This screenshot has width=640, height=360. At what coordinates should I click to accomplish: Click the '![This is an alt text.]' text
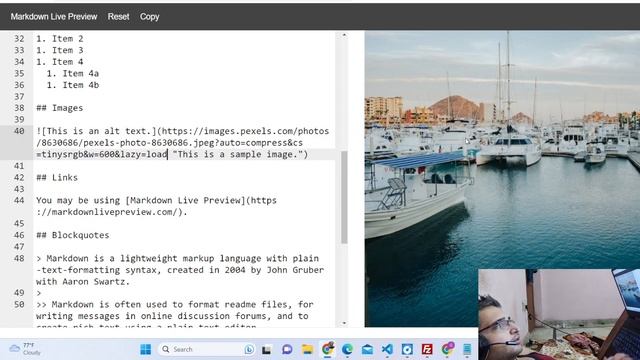96,131
